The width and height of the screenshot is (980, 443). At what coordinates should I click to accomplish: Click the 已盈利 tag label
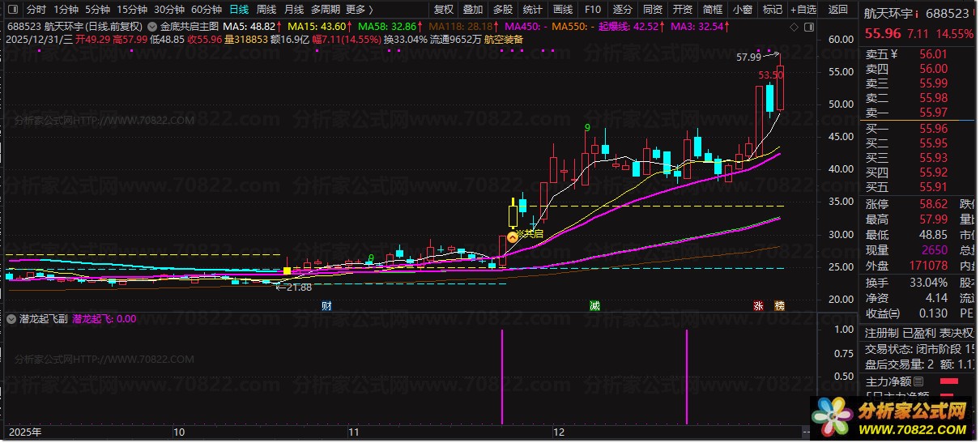coord(919,333)
